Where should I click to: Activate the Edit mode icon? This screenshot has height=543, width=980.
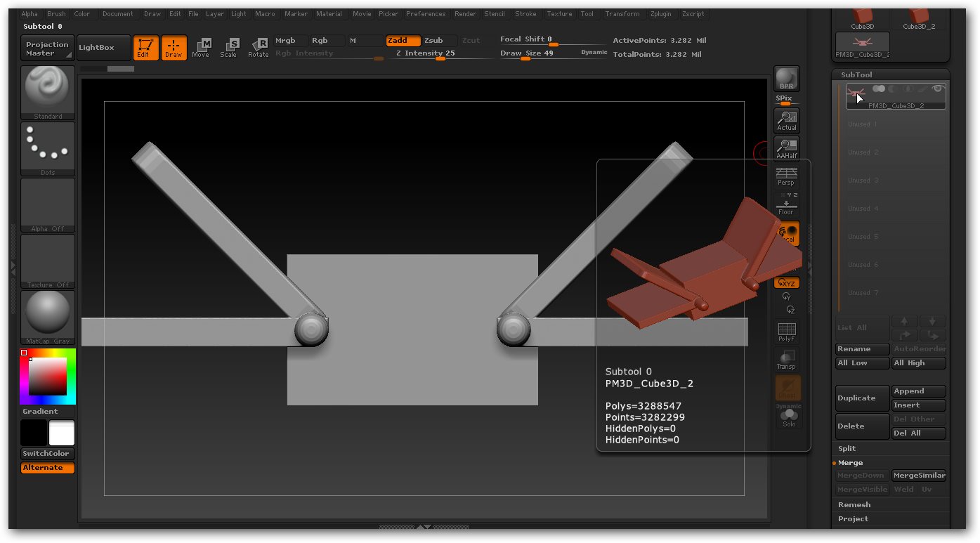coord(145,48)
